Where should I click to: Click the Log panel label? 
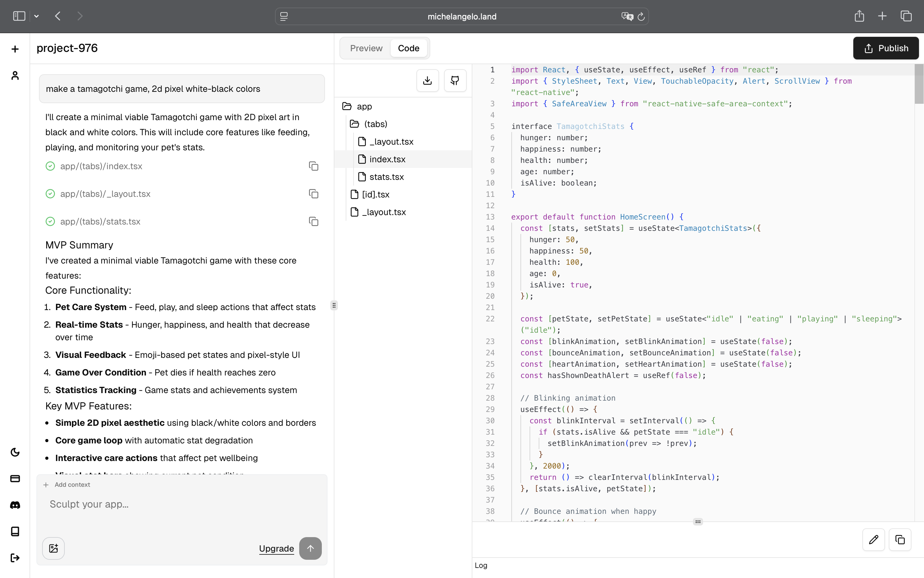[481, 565]
